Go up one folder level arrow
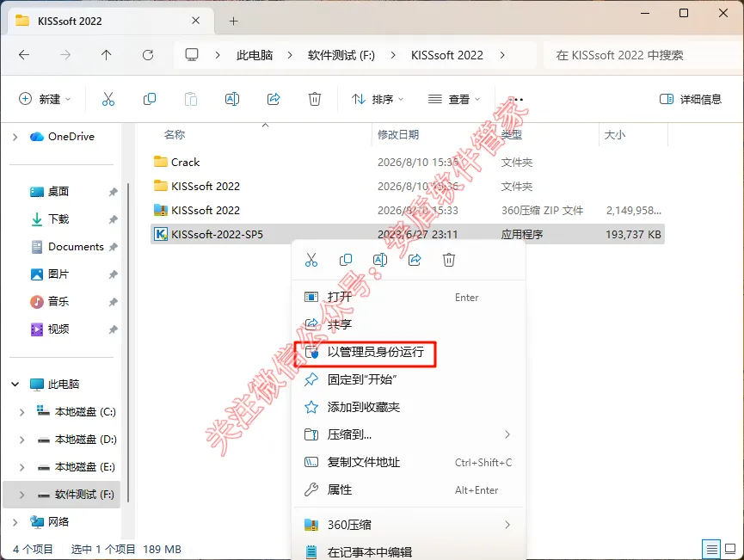This screenshot has height=560, width=744. (107, 55)
